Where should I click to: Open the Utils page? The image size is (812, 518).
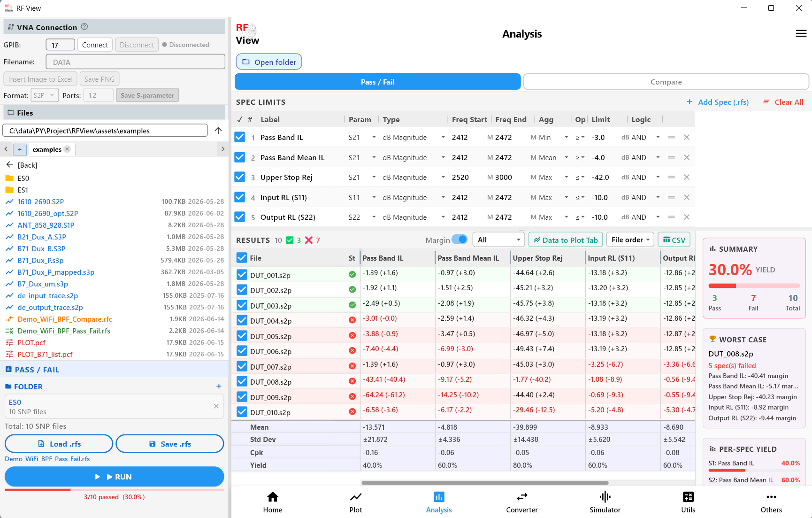pyautogui.click(x=688, y=502)
